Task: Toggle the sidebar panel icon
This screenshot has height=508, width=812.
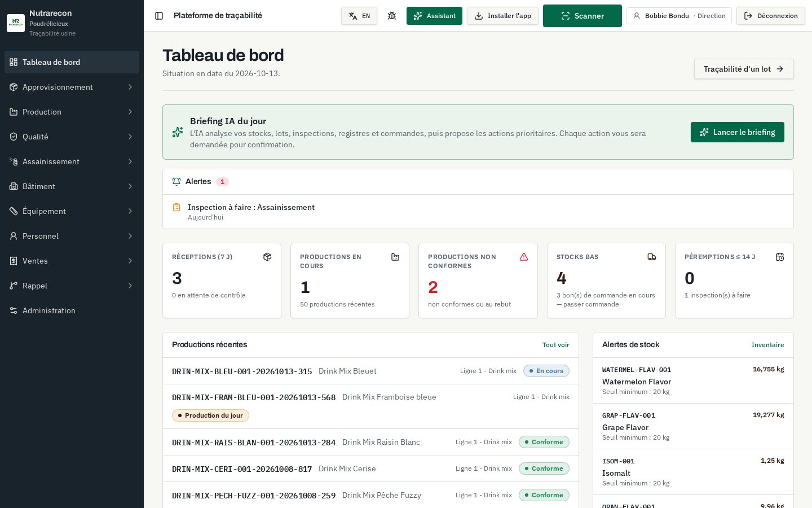Action: point(159,16)
